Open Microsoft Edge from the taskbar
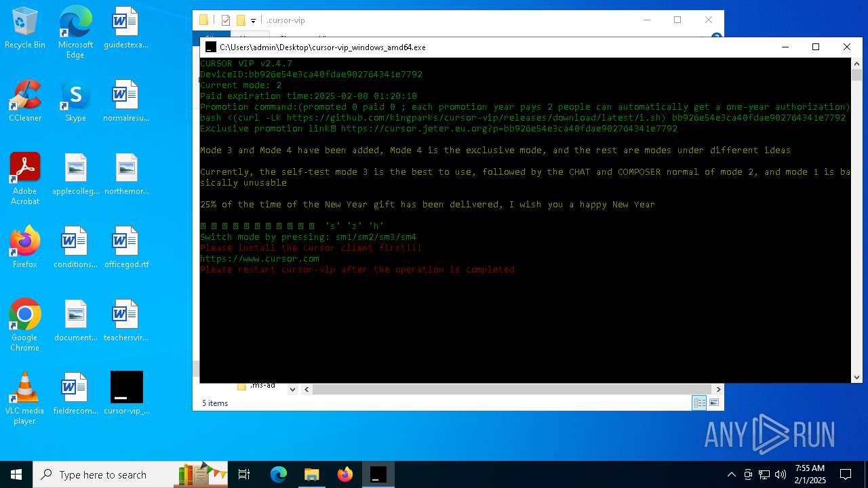 (x=279, y=474)
